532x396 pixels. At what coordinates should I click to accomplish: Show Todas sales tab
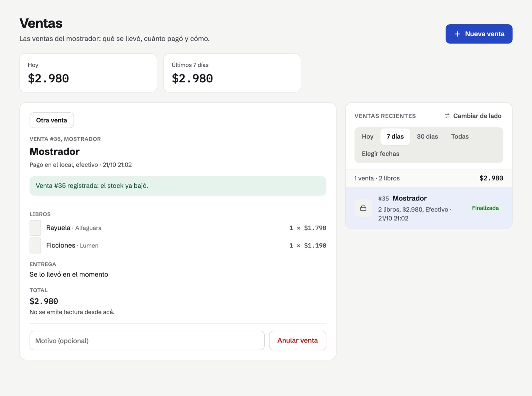click(460, 137)
